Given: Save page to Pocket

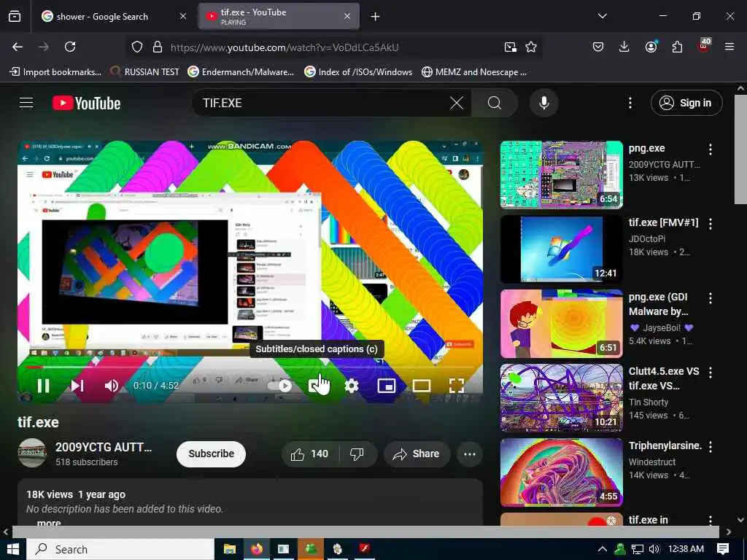Looking at the screenshot, I should [598, 47].
